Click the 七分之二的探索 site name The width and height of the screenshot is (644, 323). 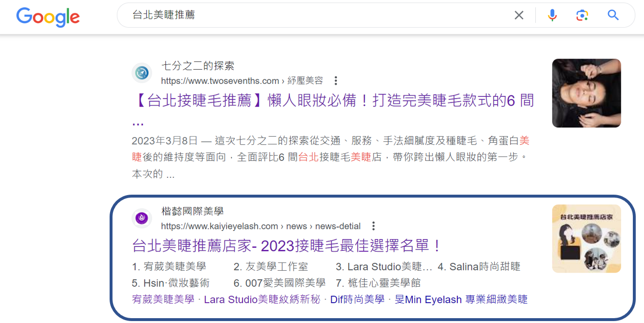[x=198, y=65]
